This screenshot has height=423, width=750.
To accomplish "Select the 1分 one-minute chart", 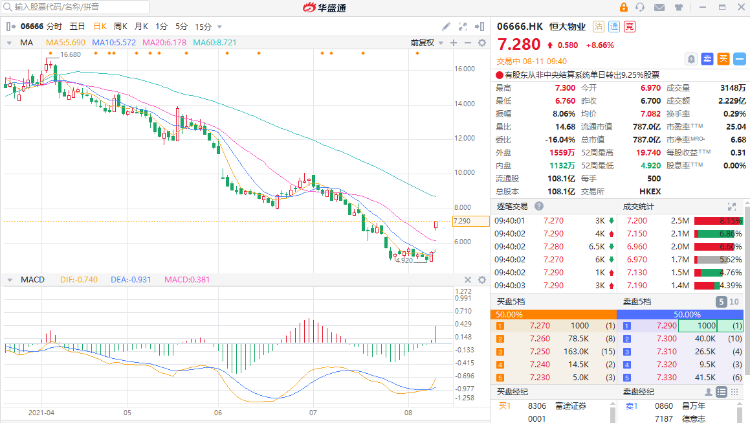I will point(161,26).
